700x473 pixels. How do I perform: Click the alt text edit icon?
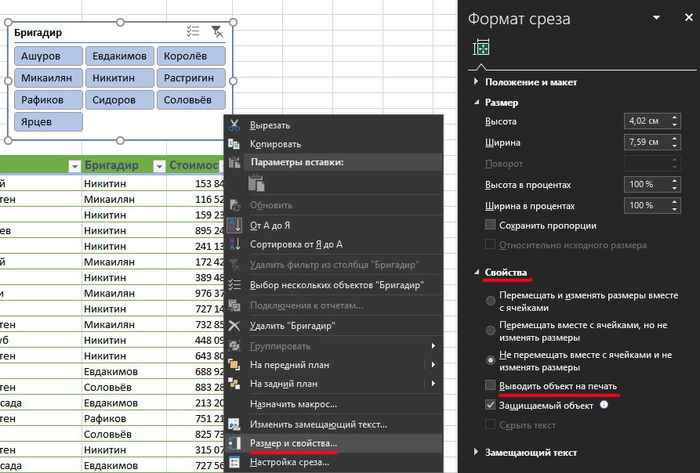(x=234, y=424)
